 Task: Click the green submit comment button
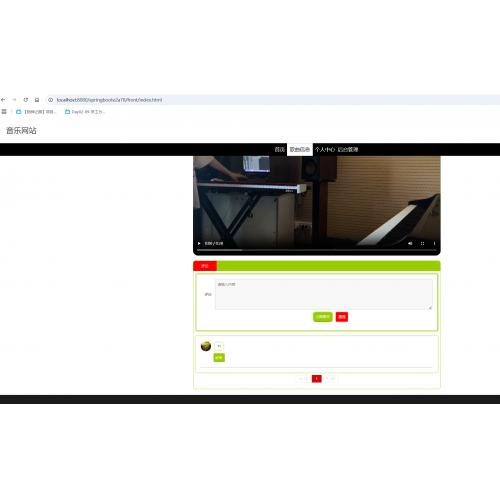323,317
